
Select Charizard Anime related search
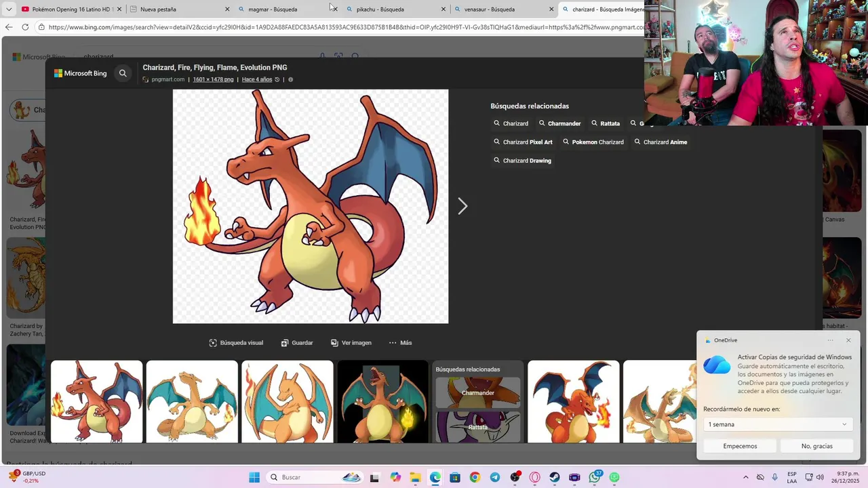click(660, 142)
